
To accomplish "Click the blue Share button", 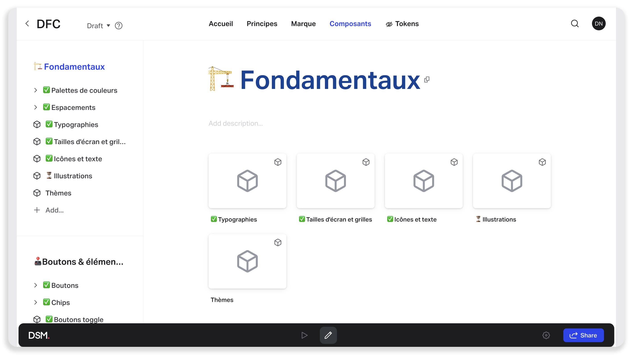I will 583,335.
